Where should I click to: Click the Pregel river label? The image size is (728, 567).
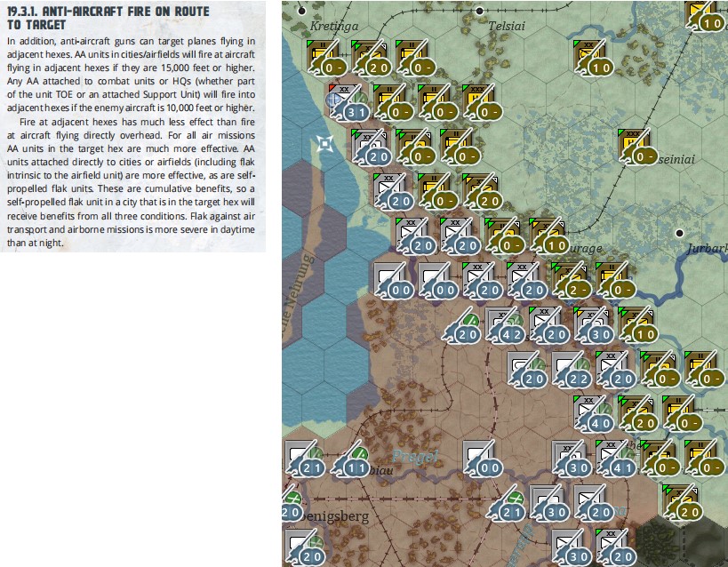(x=414, y=457)
